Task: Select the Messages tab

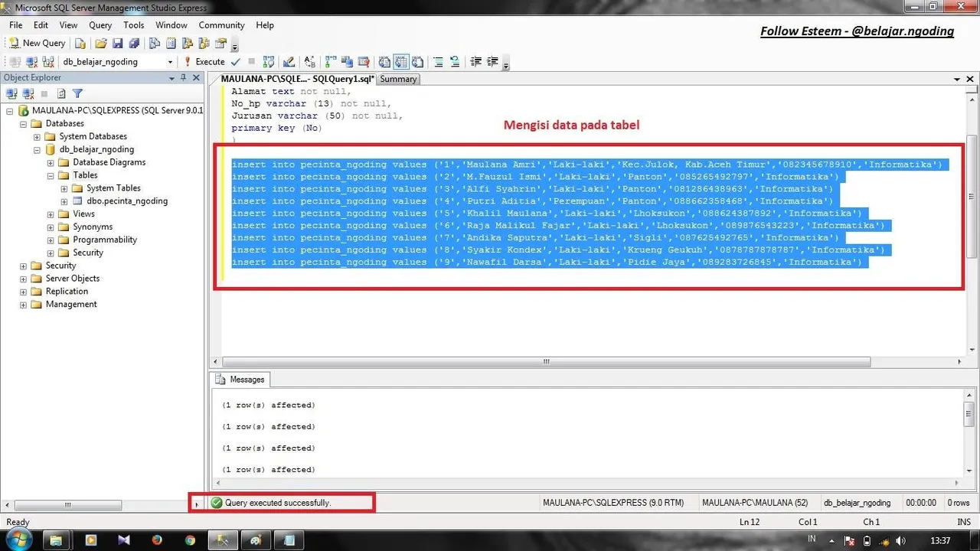Action: [x=240, y=380]
